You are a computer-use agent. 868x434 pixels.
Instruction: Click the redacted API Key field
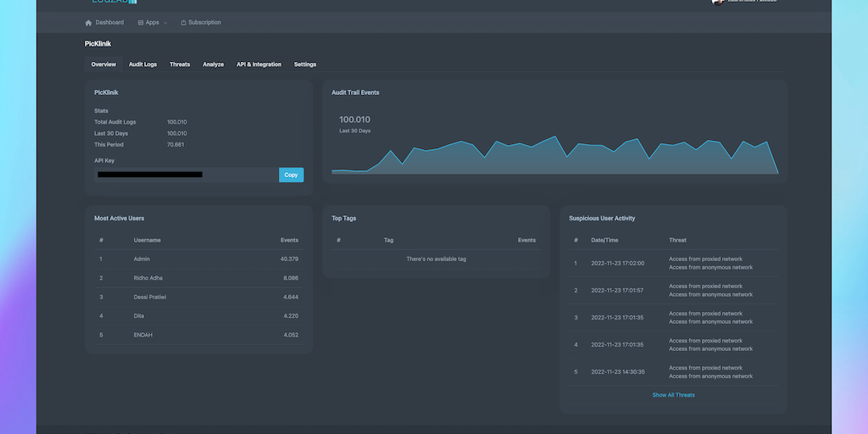pos(186,175)
